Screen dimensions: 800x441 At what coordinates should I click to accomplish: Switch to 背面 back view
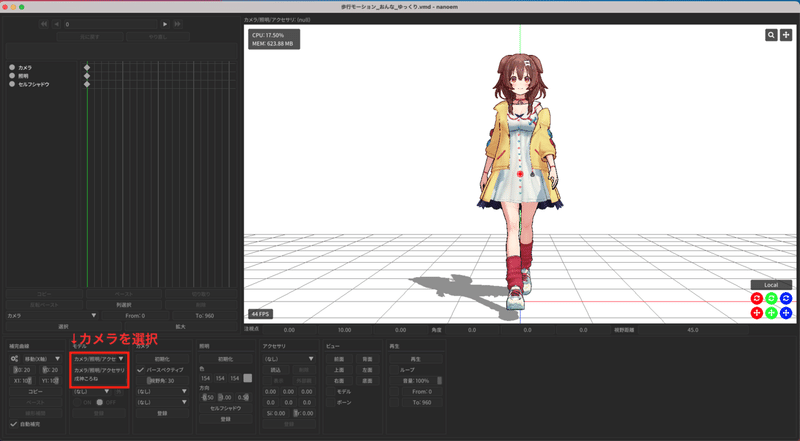pos(367,359)
